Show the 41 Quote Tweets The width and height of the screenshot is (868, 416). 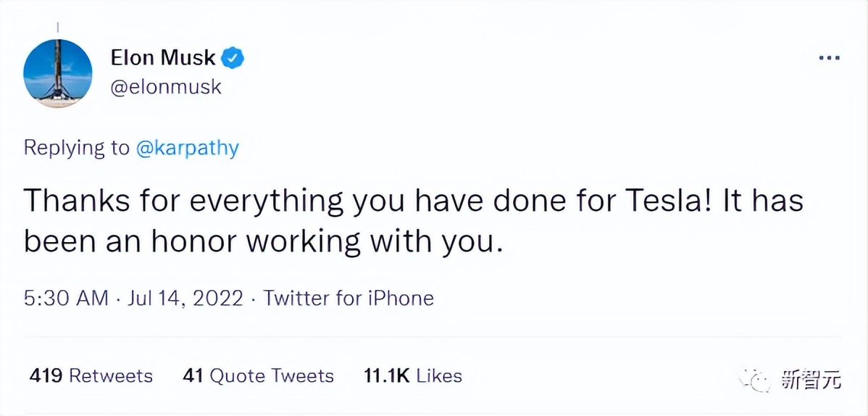(x=259, y=375)
